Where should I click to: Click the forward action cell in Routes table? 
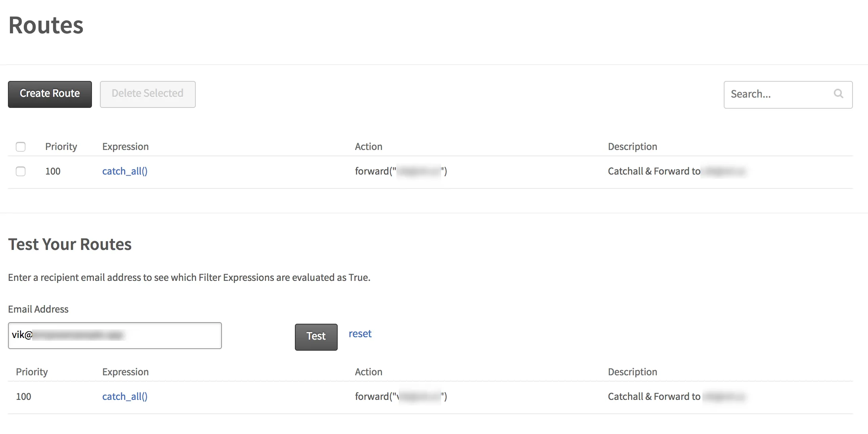pyautogui.click(x=400, y=171)
